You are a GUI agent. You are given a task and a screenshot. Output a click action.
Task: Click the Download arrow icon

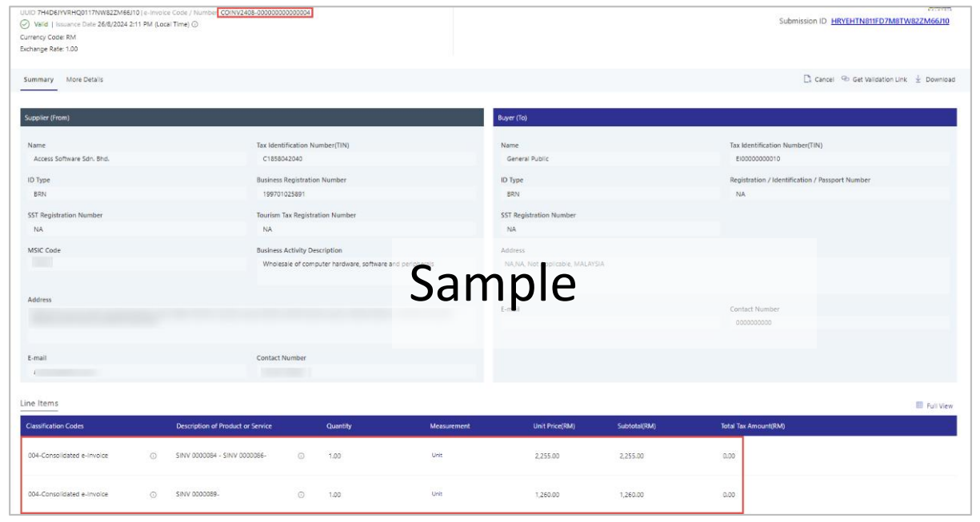918,80
